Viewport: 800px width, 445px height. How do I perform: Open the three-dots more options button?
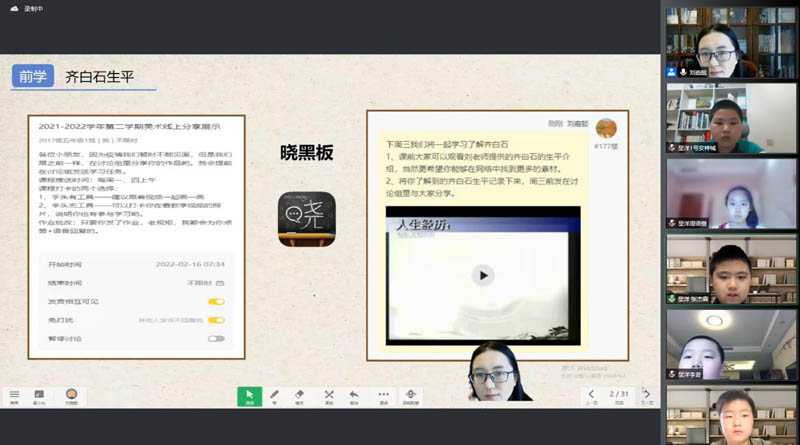click(x=383, y=396)
